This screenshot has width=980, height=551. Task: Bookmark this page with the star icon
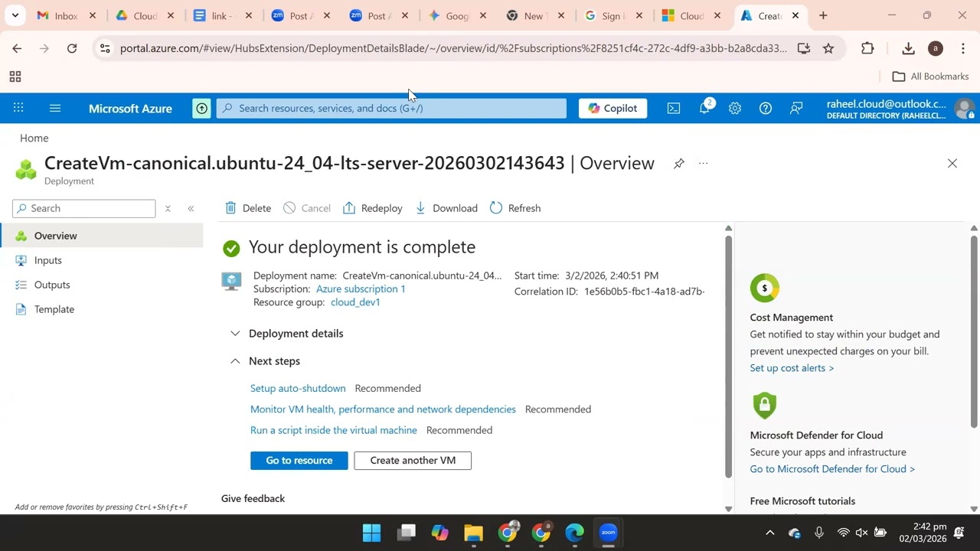coord(828,48)
